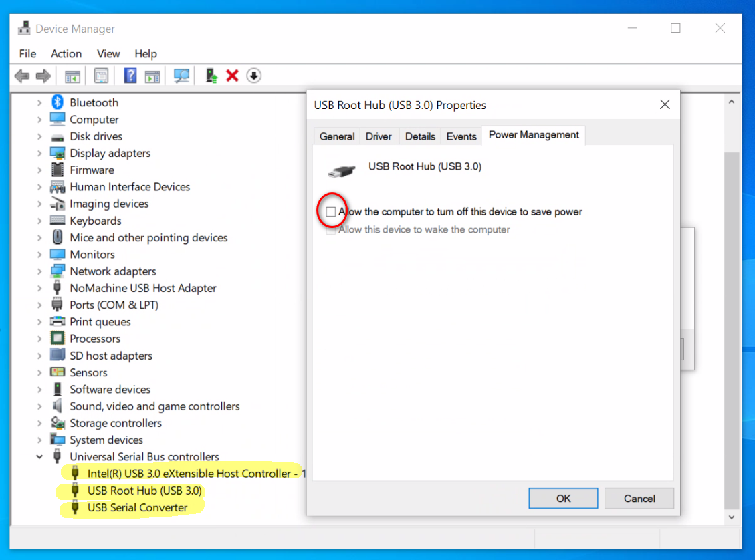Close the USB Root Hub Properties dialog
Screen dimensions: 755x560
[x=665, y=104]
